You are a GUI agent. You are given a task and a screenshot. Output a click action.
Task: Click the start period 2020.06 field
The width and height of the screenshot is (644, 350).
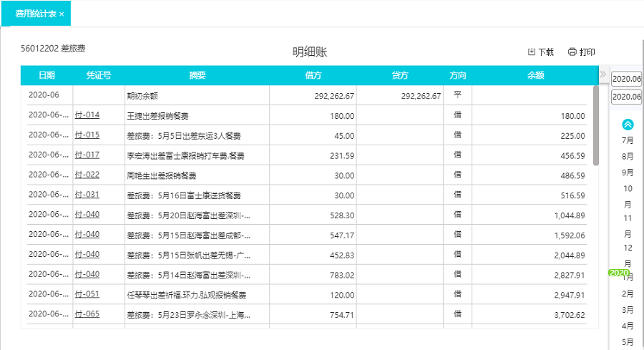[627, 79]
